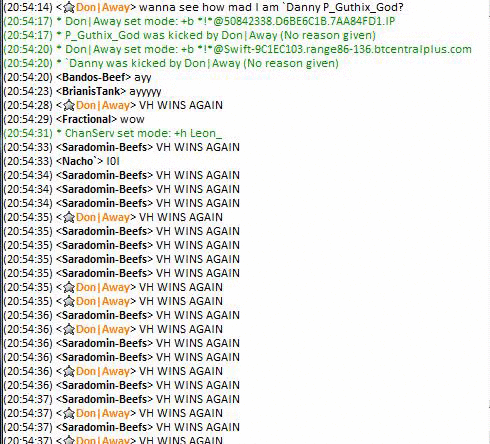
Task: Click the BrianisTank nickname
Action: click(x=91, y=91)
